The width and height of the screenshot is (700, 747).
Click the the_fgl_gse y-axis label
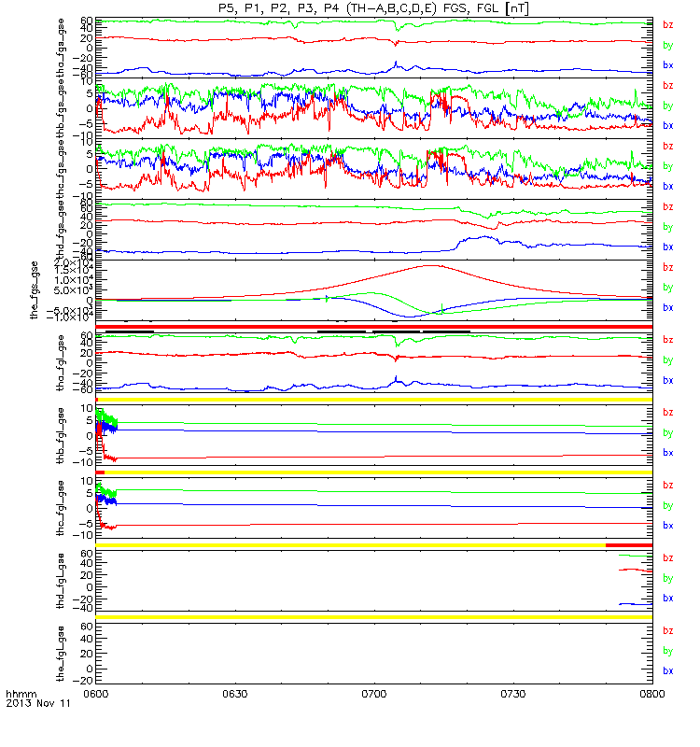tap(61, 654)
